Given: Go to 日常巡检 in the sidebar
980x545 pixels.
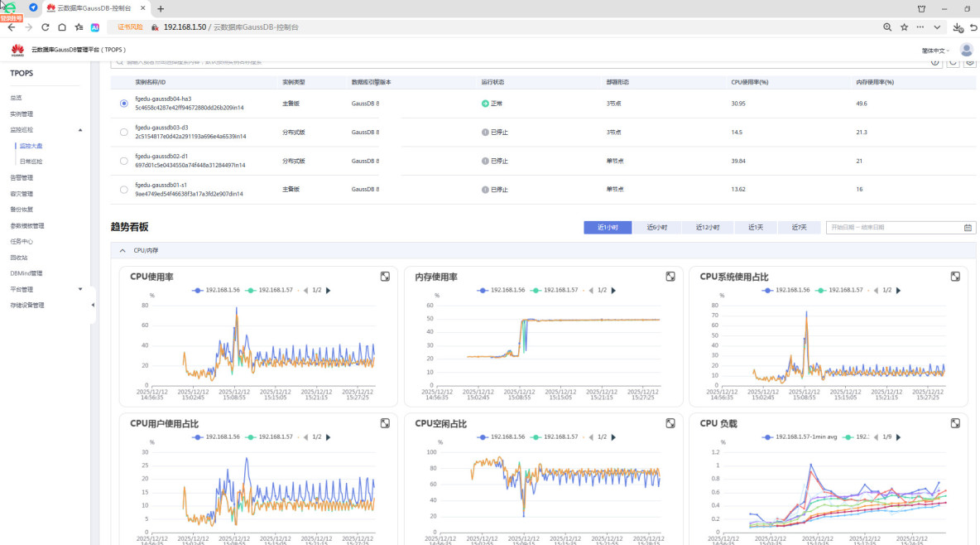Looking at the screenshot, I should click(x=31, y=162).
